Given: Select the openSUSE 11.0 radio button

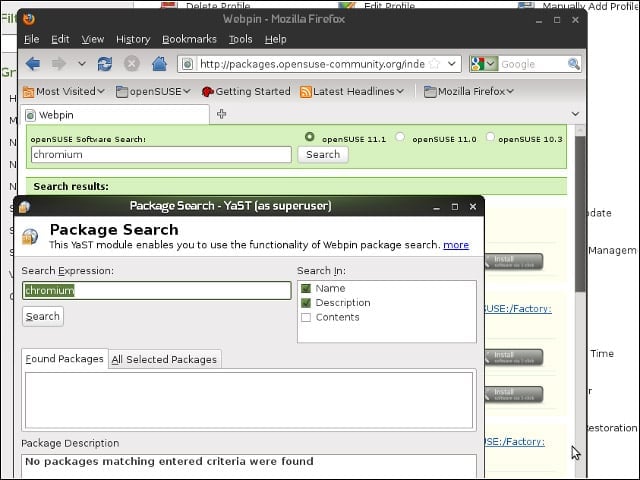Looking at the screenshot, I should [400, 137].
